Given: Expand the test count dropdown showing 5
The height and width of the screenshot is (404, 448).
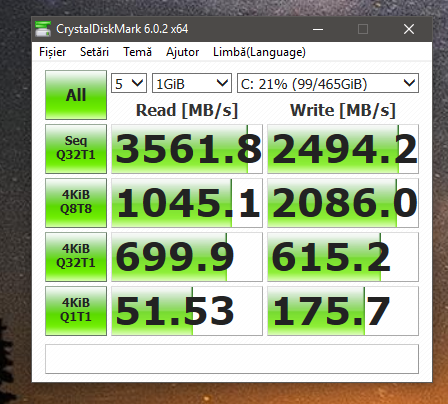Looking at the screenshot, I should point(129,83).
